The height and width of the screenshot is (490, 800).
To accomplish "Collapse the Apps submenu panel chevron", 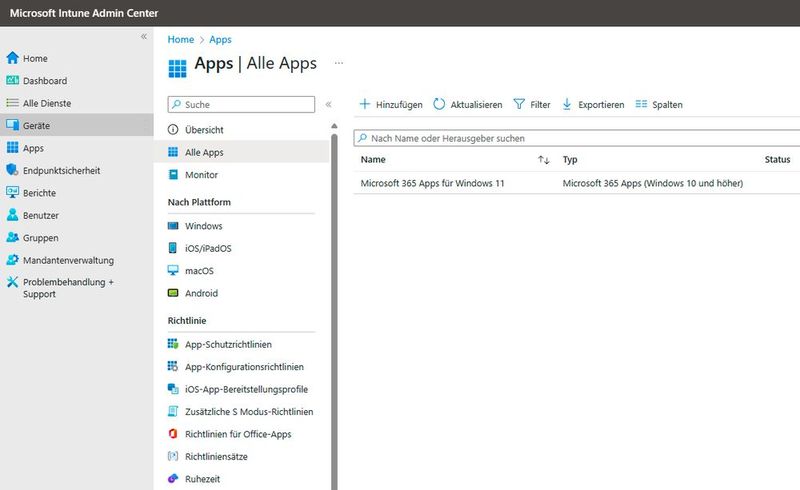I will (329, 104).
